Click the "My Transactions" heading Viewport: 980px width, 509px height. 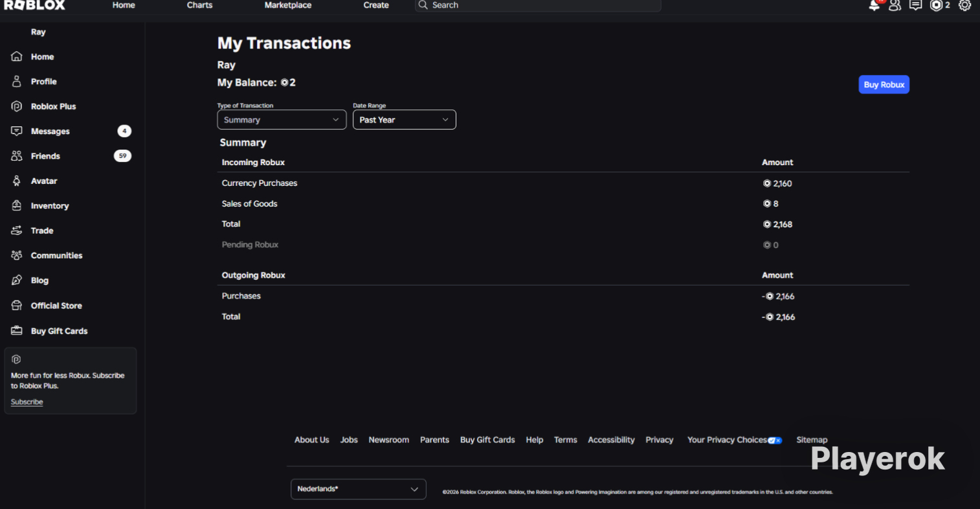point(284,43)
